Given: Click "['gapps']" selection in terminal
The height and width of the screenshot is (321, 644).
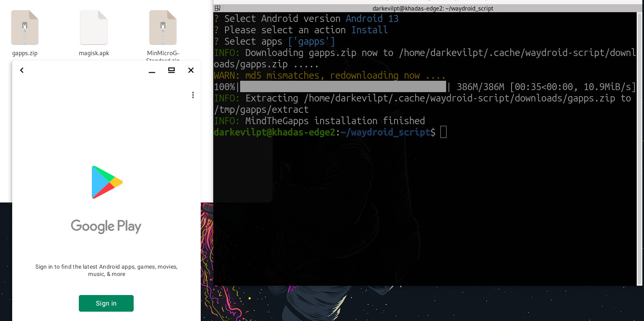Looking at the screenshot, I should tap(311, 41).
